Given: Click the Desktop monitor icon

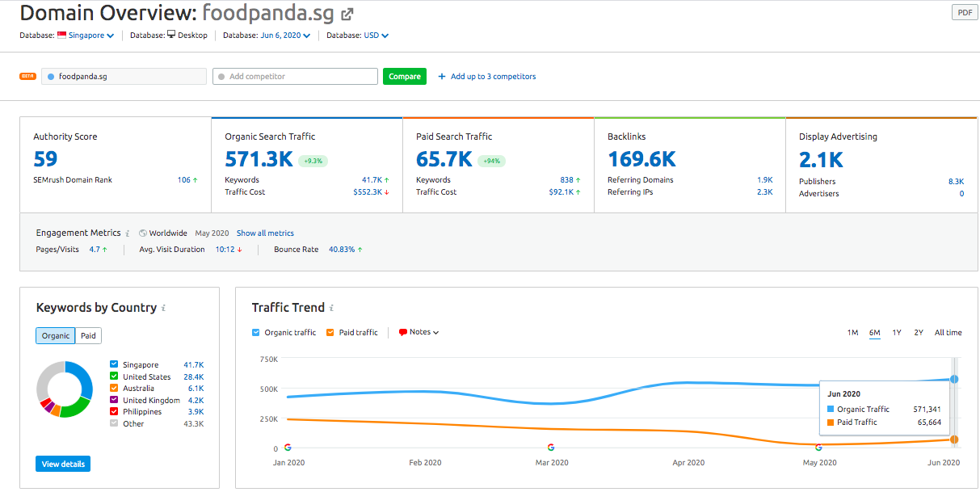Looking at the screenshot, I should [171, 35].
